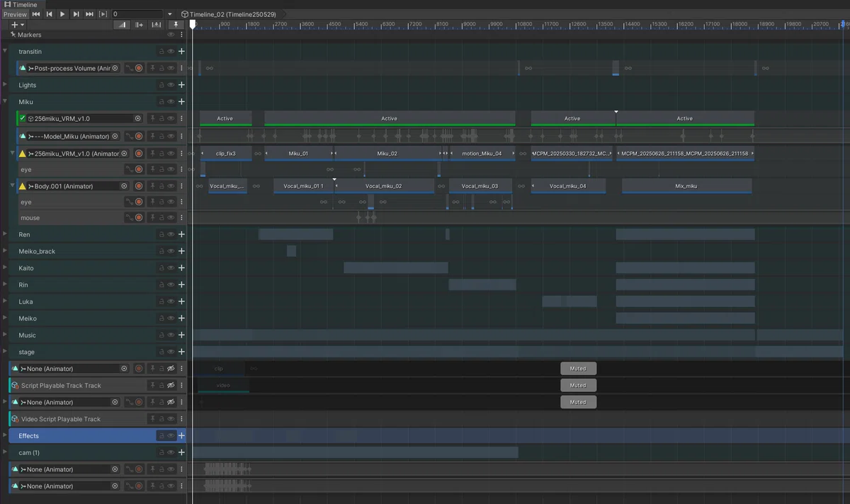This screenshot has height=504, width=850.
Task: Expand the Lights group
Action: [5, 85]
